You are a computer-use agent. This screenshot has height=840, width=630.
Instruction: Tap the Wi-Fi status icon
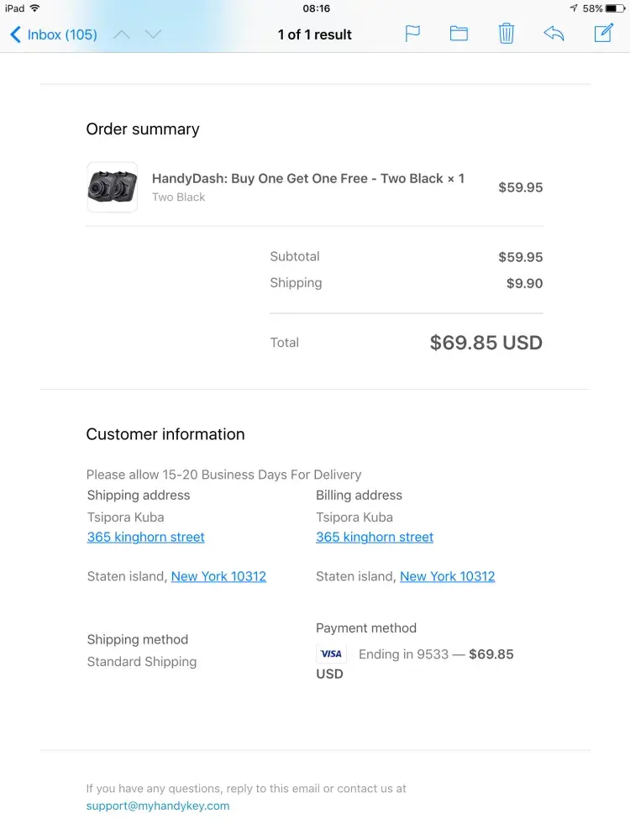coord(34,8)
